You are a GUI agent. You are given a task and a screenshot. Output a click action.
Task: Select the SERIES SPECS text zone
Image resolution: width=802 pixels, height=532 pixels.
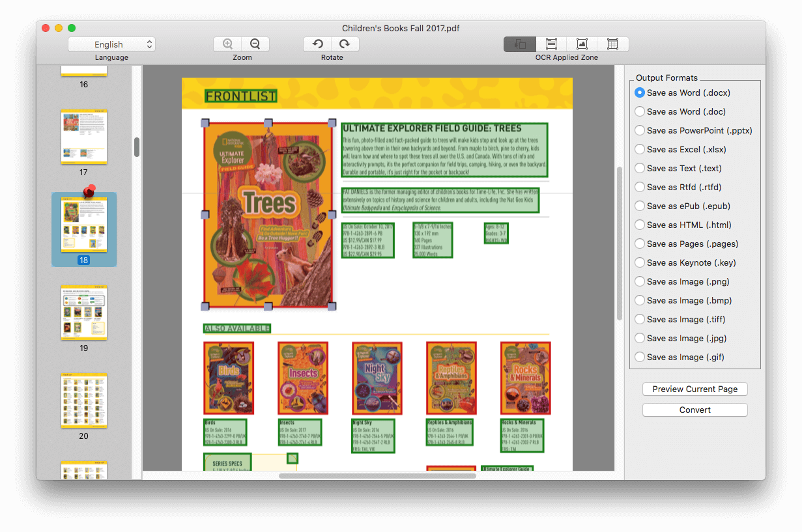pos(227,462)
